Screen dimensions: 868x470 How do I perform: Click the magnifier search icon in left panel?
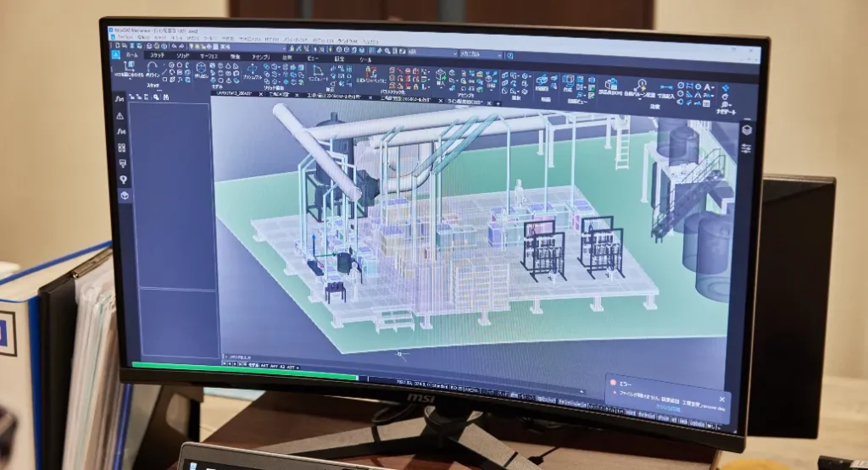pos(156,97)
